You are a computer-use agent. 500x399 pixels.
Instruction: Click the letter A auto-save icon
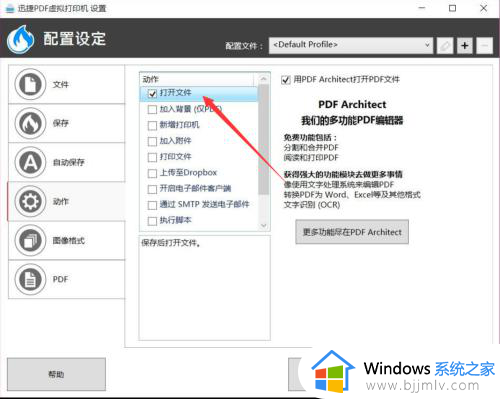click(30, 162)
